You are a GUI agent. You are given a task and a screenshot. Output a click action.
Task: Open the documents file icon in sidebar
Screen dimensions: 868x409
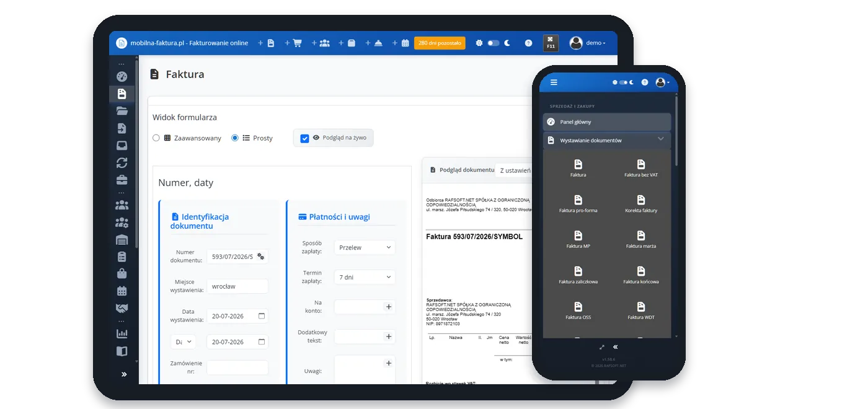(122, 94)
